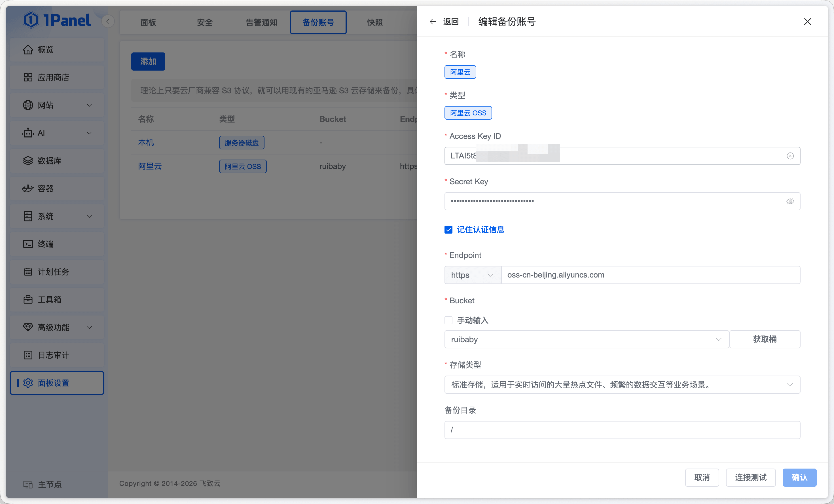Open the https protocol dropdown

click(472, 275)
